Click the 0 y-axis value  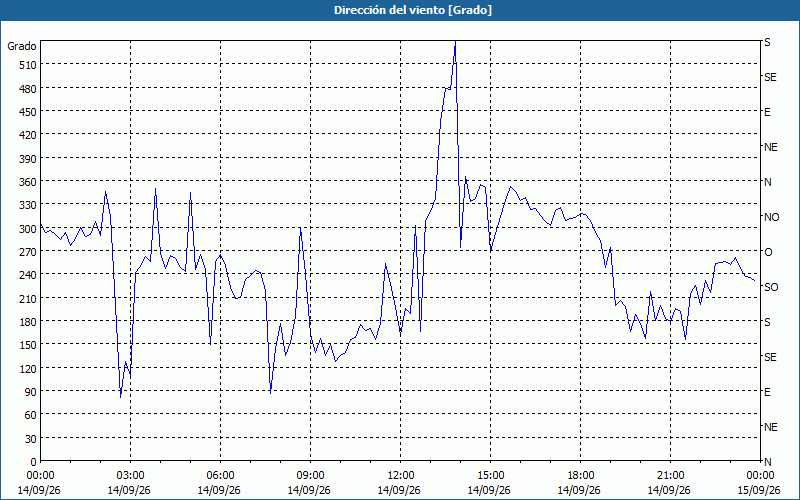click(34, 462)
